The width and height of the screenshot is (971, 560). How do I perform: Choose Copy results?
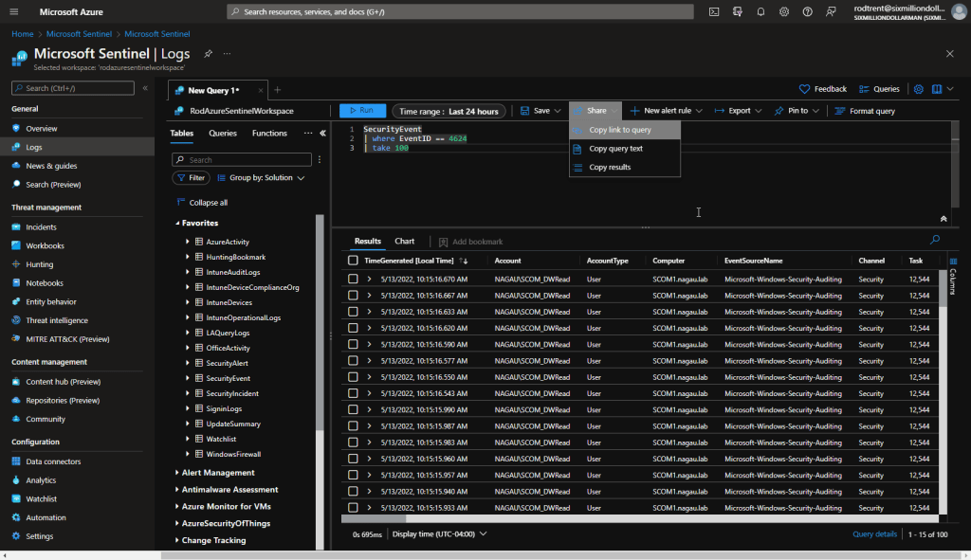pos(625,167)
